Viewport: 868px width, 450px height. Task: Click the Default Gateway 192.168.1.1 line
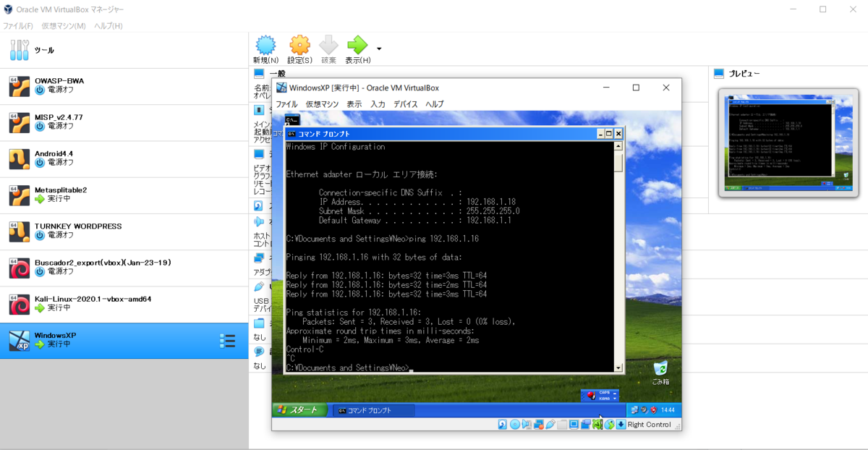[414, 220]
